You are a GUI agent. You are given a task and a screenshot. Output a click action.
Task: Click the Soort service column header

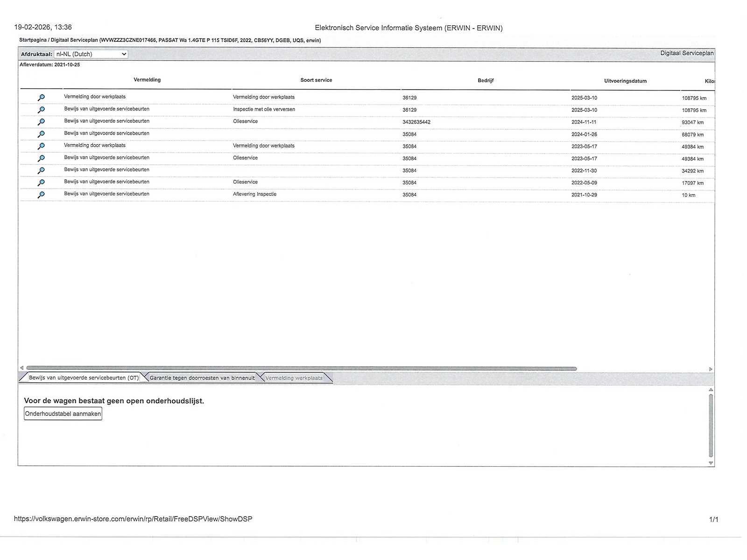click(x=316, y=80)
